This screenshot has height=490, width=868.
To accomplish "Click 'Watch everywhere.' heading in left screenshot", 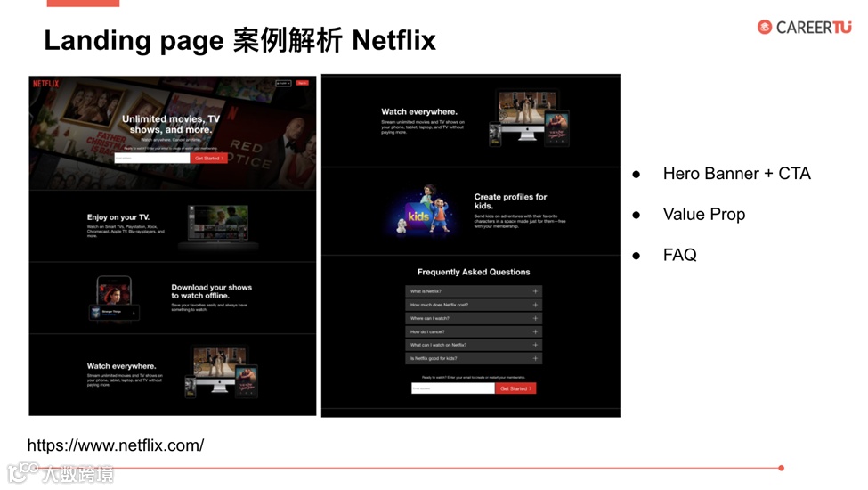I will tap(121, 366).
